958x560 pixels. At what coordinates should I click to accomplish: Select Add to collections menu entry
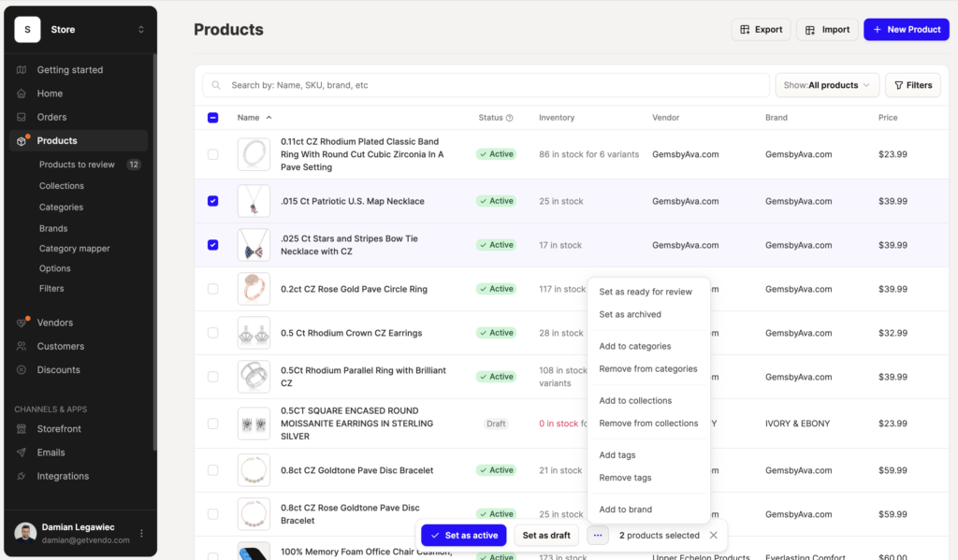click(635, 401)
